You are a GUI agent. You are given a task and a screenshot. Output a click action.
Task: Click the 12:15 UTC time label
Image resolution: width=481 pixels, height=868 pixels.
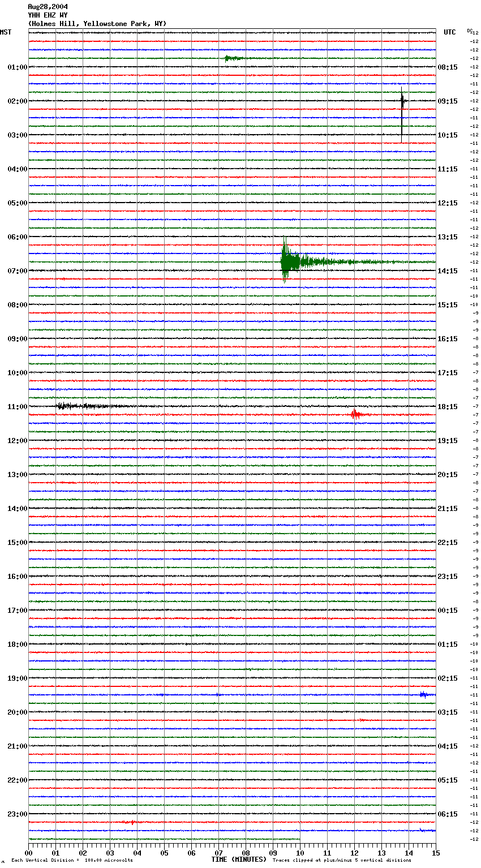point(448,203)
